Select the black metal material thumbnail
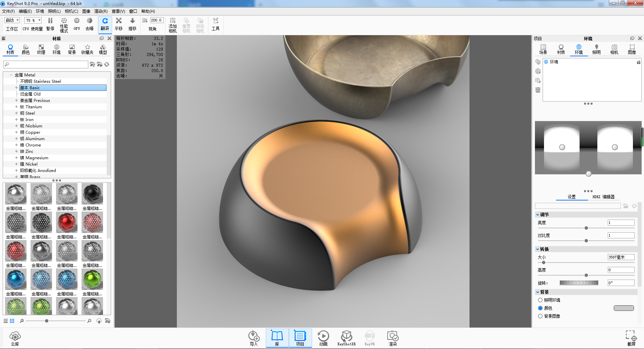 click(x=92, y=194)
